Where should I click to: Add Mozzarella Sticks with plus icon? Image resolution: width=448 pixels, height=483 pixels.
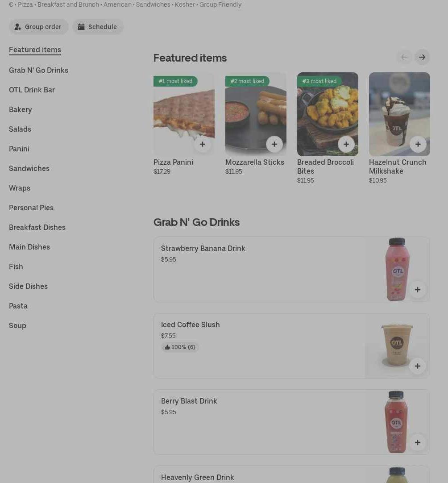pos(274,144)
